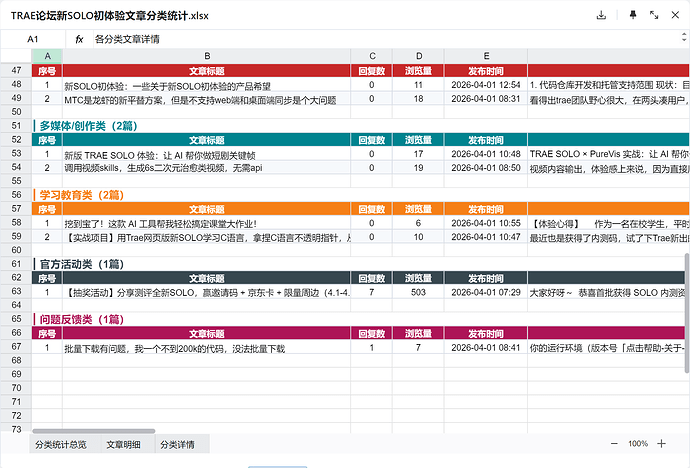
Task: Select row 70 header
Action: (16, 388)
